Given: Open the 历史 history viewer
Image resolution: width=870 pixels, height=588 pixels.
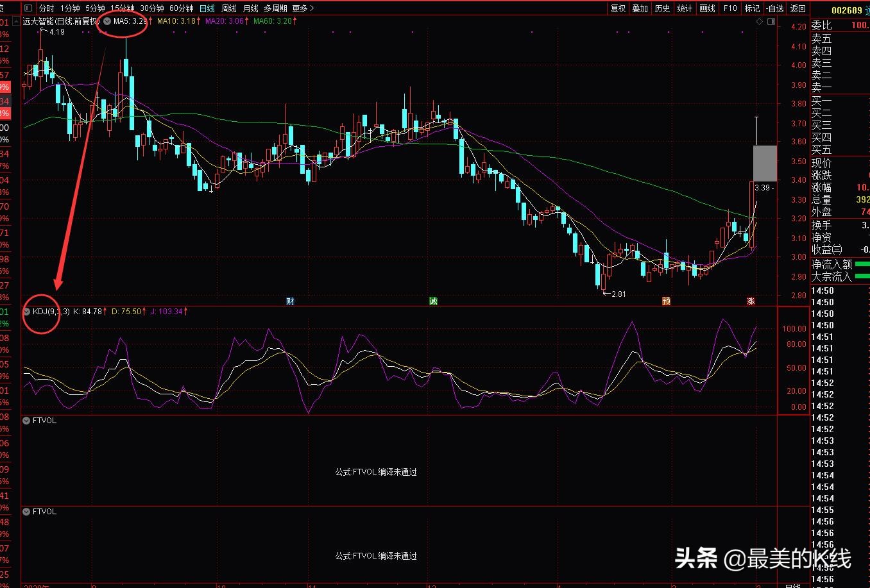Looking at the screenshot, I should pos(661,8).
